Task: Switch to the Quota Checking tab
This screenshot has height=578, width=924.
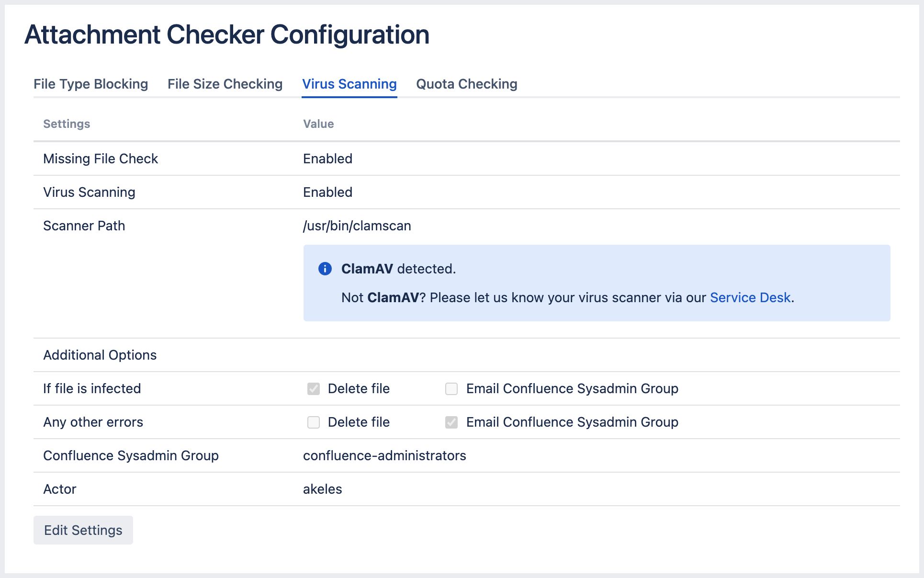Action: pos(467,84)
